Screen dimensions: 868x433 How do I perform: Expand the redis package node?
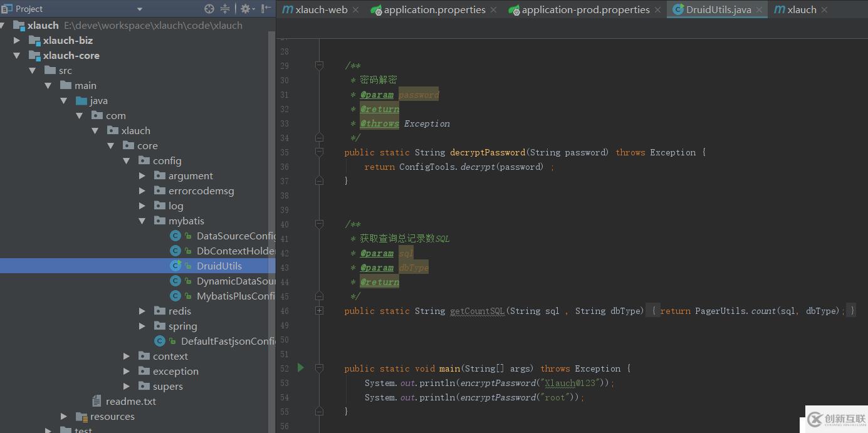click(x=142, y=311)
